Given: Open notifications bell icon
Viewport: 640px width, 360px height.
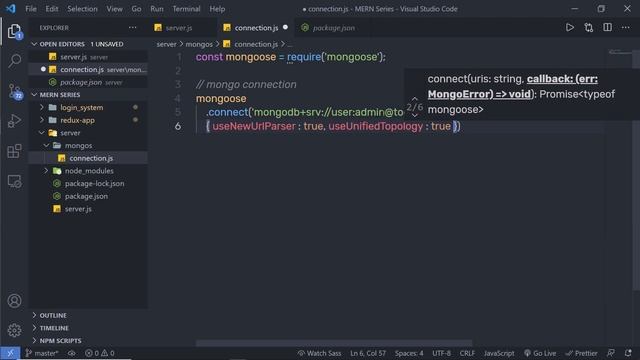Looking at the screenshot, I should (628, 353).
